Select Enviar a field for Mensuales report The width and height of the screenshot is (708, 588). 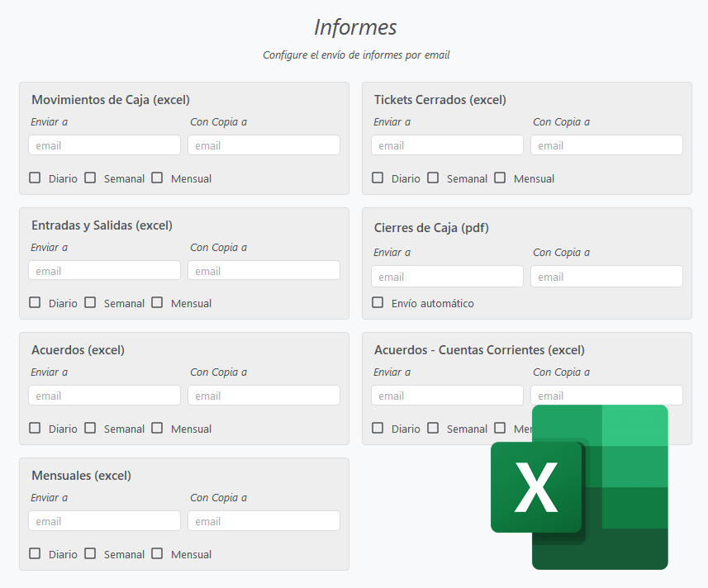click(104, 521)
